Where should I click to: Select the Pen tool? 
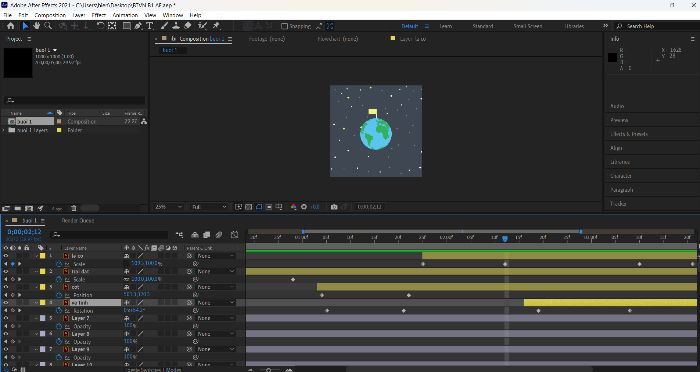(138, 26)
